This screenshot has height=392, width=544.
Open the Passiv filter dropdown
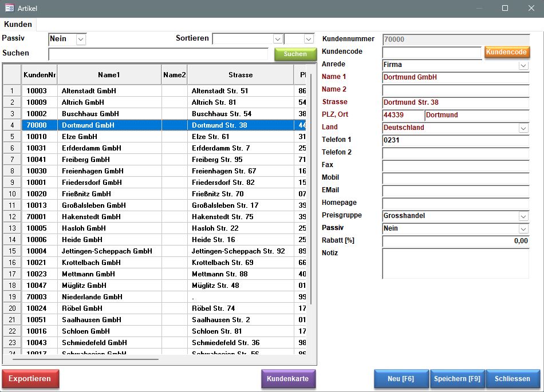click(81, 39)
